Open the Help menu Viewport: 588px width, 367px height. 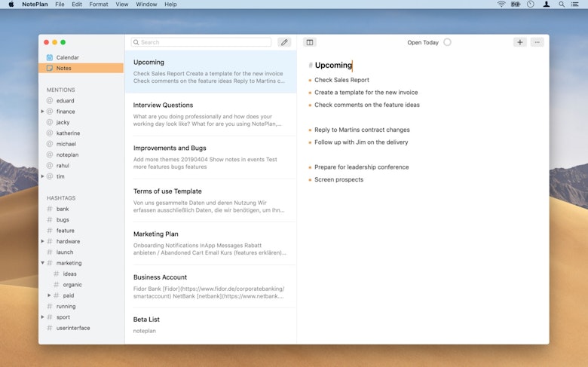[x=170, y=4]
